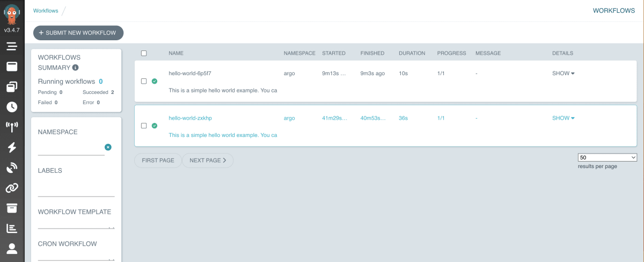Check the box for hello-world-zxkhp
This screenshot has width=644, height=262.
tap(143, 126)
